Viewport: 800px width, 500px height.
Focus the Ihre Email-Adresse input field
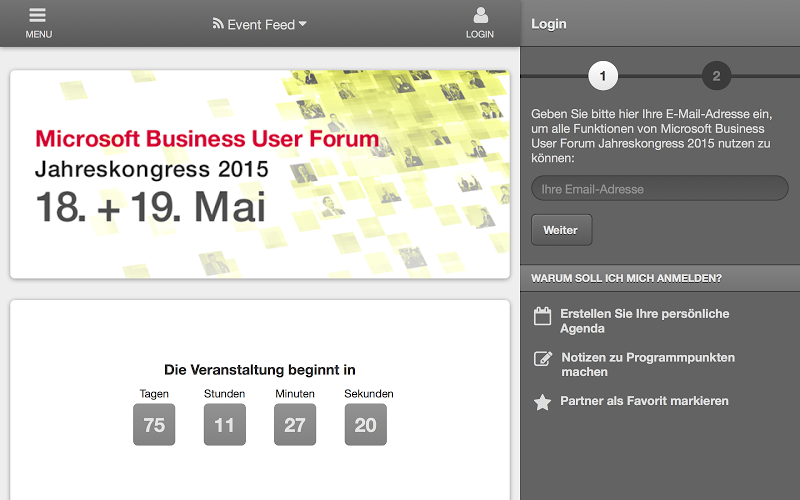pos(660,188)
